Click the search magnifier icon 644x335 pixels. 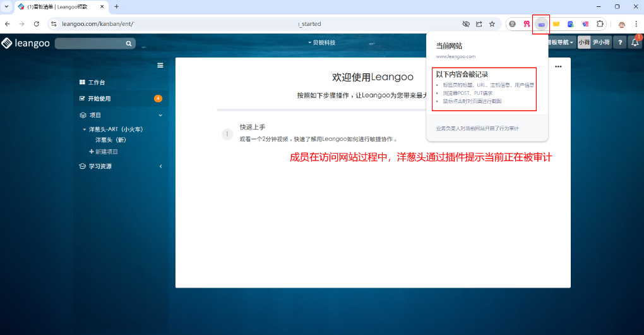pyautogui.click(x=129, y=44)
